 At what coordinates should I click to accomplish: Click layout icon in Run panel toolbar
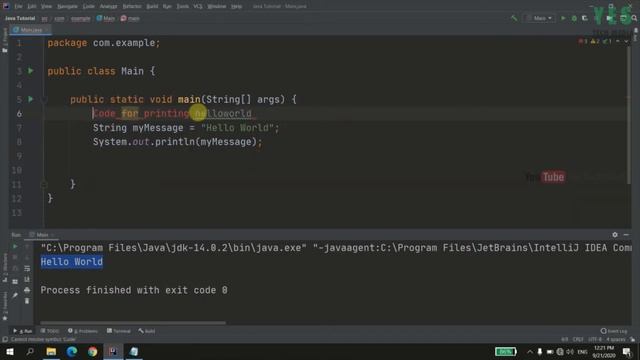pyautogui.click(x=15, y=282)
